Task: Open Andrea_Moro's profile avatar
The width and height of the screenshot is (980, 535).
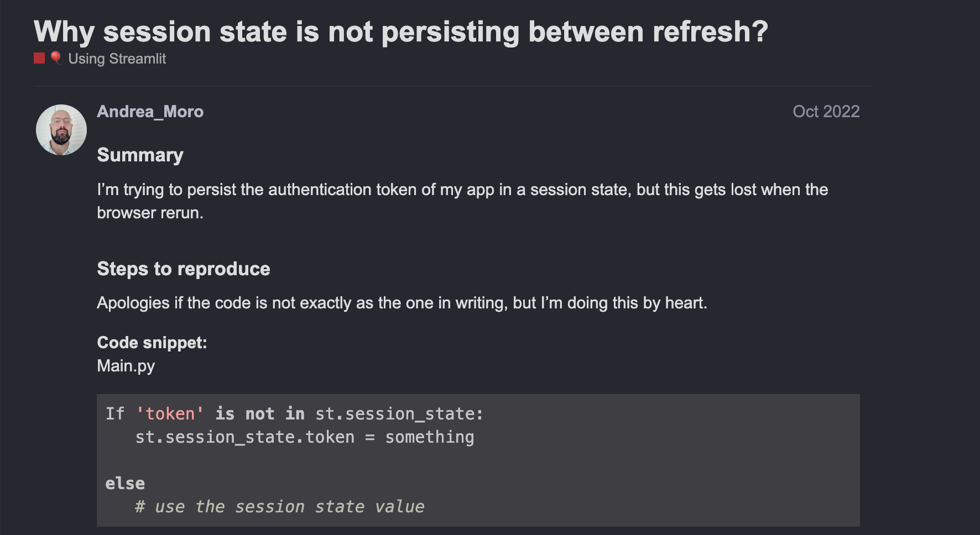Action: tap(61, 130)
